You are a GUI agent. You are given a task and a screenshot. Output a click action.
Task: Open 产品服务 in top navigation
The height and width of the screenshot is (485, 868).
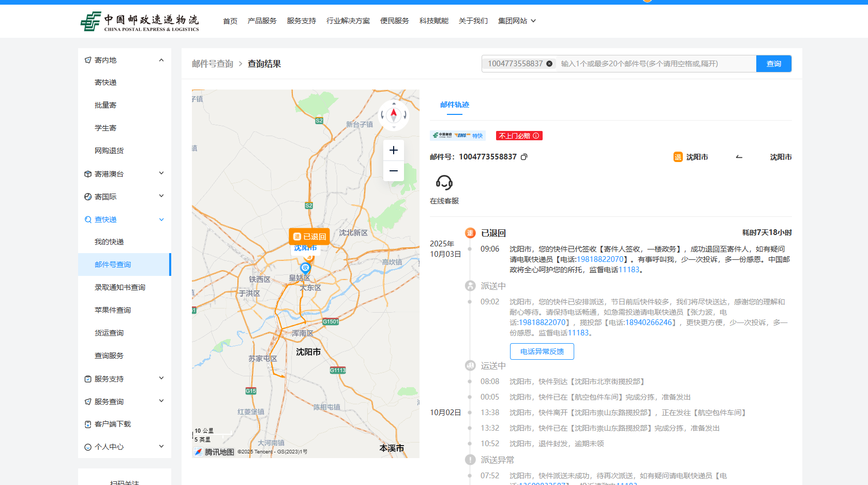pos(262,21)
